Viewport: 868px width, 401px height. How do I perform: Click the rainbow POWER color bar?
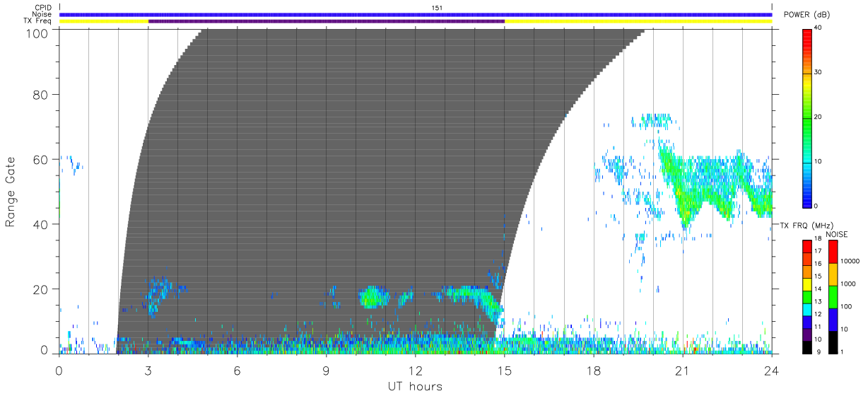[x=808, y=117]
